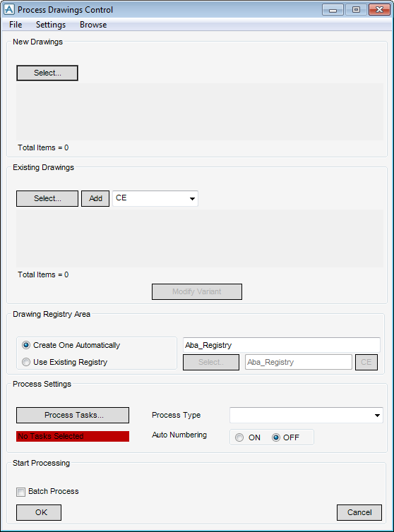Click the top Aba_Registry name field
The width and height of the screenshot is (394, 532).
(282, 345)
